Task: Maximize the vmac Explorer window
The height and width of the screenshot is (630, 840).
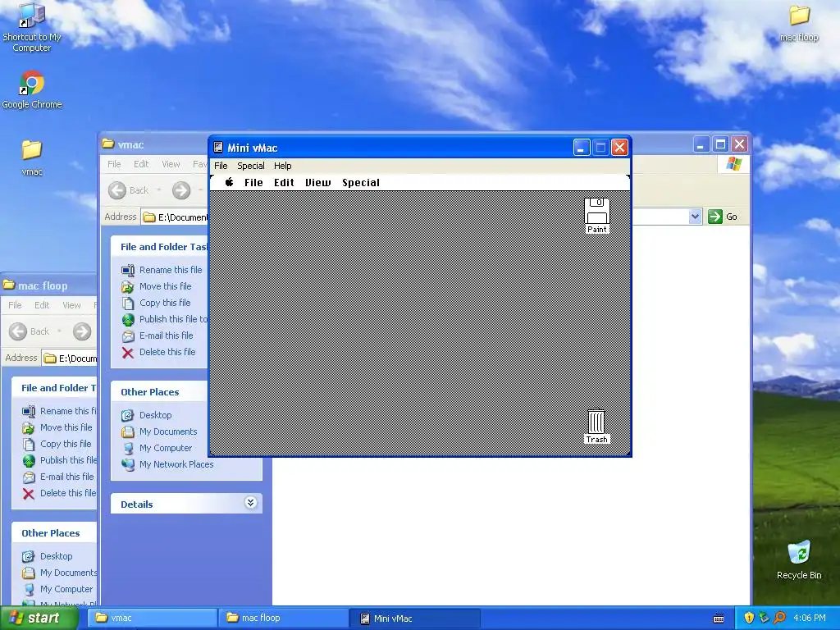Action: [x=720, y=144]
